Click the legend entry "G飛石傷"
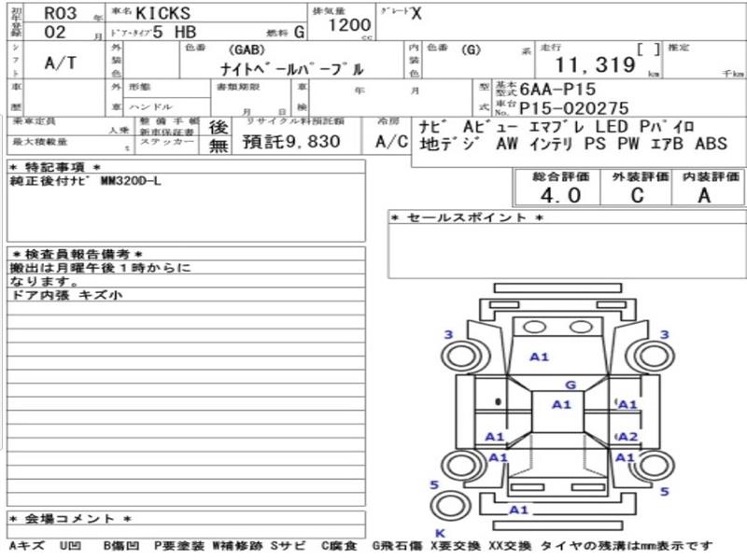 [x=398, y=546]
